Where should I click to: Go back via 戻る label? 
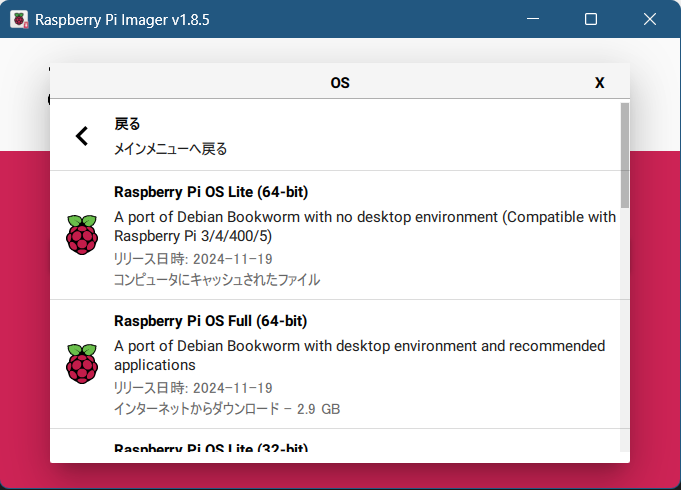[x=127, y=124]
